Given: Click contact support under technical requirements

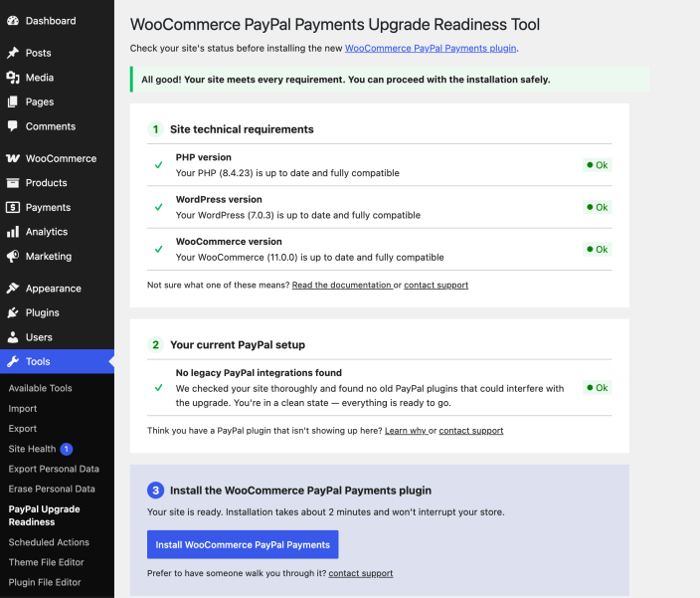Looking at the screenshot, I should click(437, 285).
